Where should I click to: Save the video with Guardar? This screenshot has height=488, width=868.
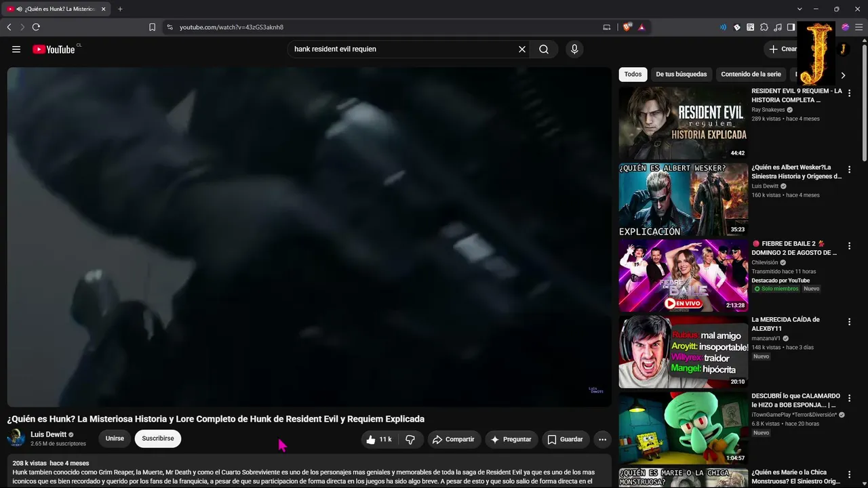[565, 439]
